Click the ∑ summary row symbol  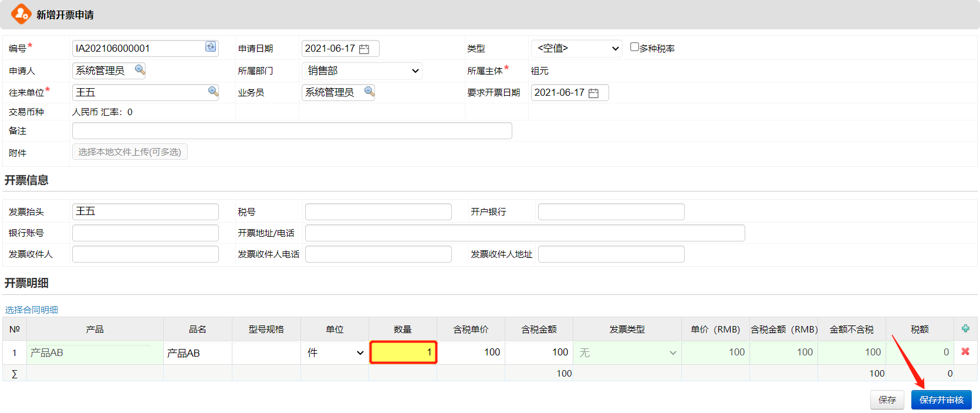[x=15, y=374]
